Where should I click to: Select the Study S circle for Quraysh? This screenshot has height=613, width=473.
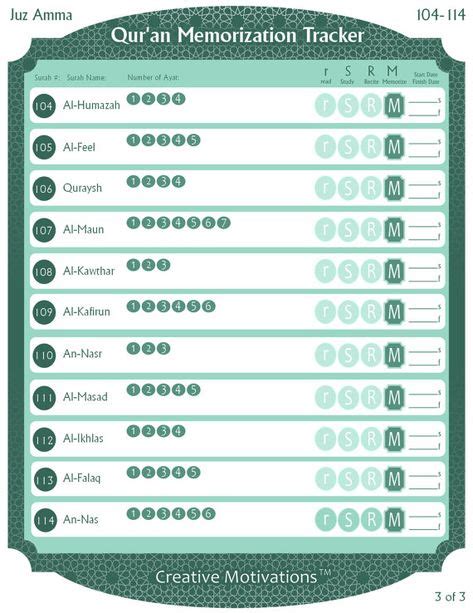(x=348, y=188)
